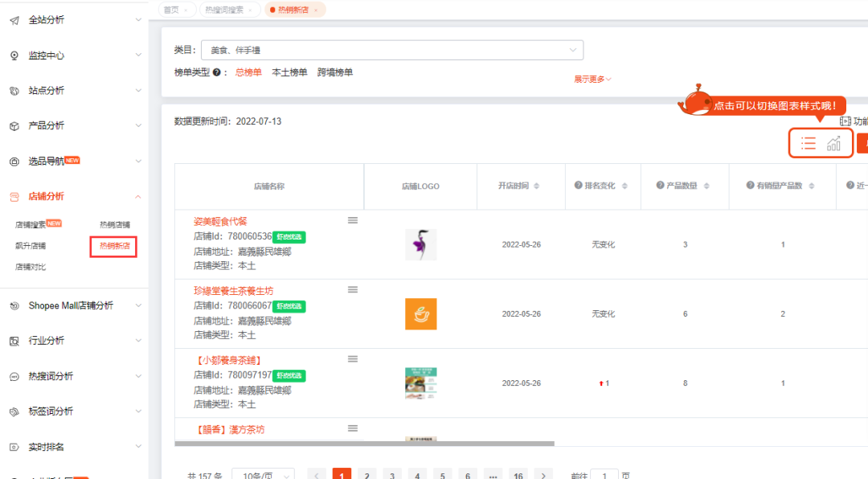Image resolution: width=868 pixels, height=479 pixels.
Task: Click the 热搜词分析 chat bubble icon
Action: click(x=14, y=377)
